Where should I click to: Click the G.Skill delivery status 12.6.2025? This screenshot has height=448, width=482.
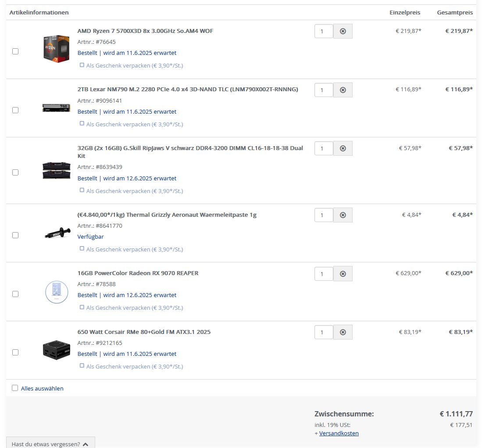click(127, 178)
